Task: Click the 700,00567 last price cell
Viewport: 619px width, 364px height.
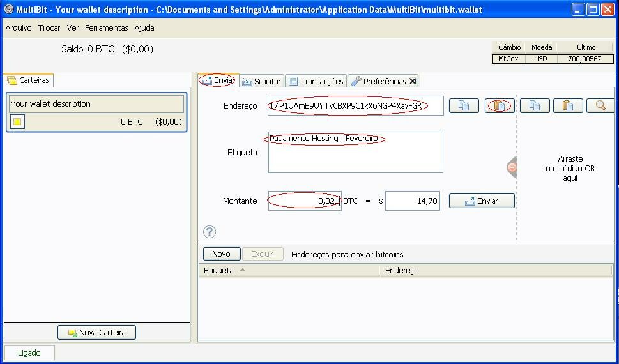Action: click(585, 59)
